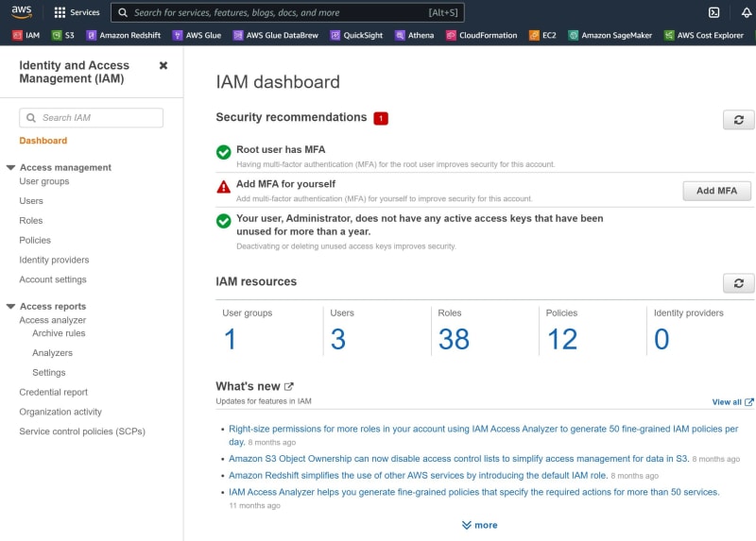Go to User groups in sidebar
Screen dimensions: 756x541
pyautogui.click(x=44, y=181)
